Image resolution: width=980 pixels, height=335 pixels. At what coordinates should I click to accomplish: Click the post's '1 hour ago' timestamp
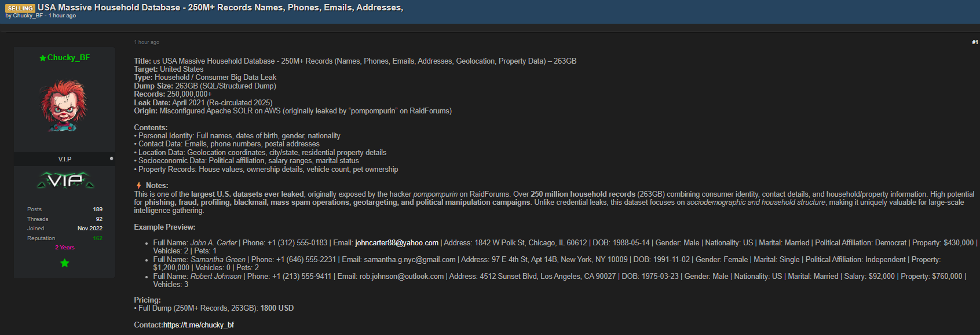point(147,42)
